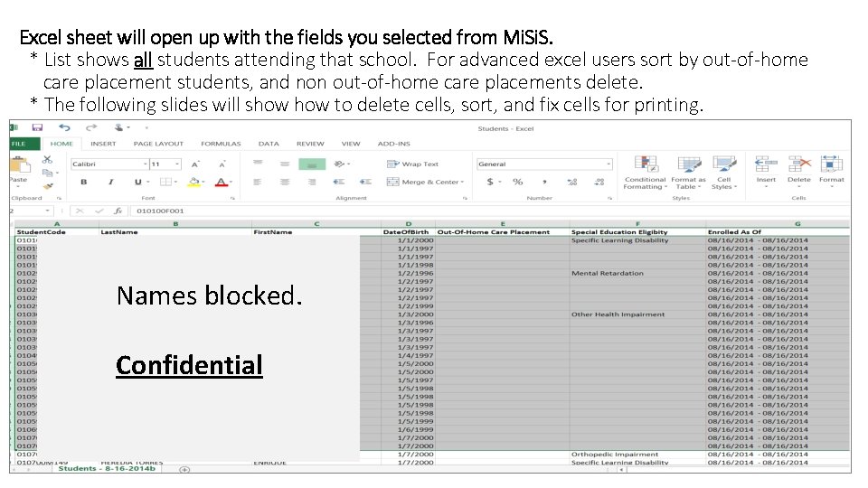This screenshot has width=868, height=488.
Task: Undo the last action
Action: point(65,127)
